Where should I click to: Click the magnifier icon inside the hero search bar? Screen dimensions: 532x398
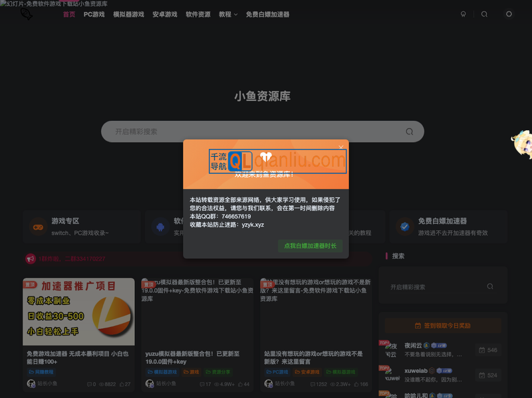point(409,132)
